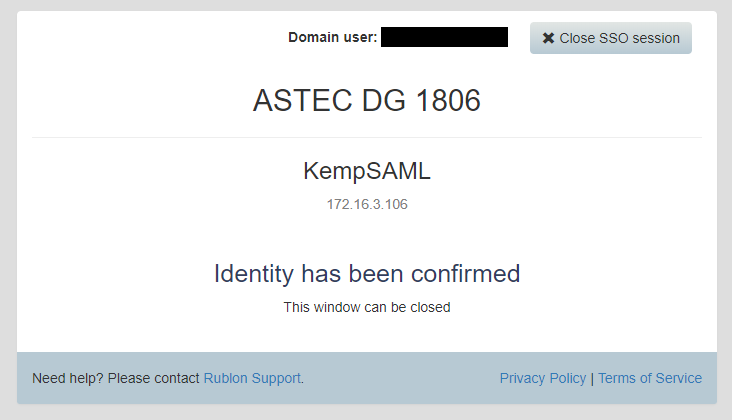Open the Privacy Policy link
This screenshot has width=732, height=420.
[543, 378]
